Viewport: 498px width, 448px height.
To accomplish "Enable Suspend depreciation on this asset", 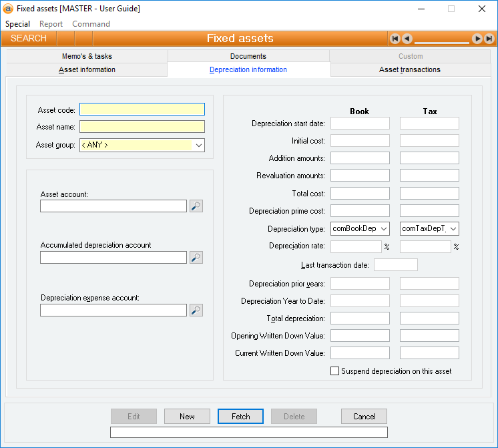I will pyautogui.click(x=335, y=371).
